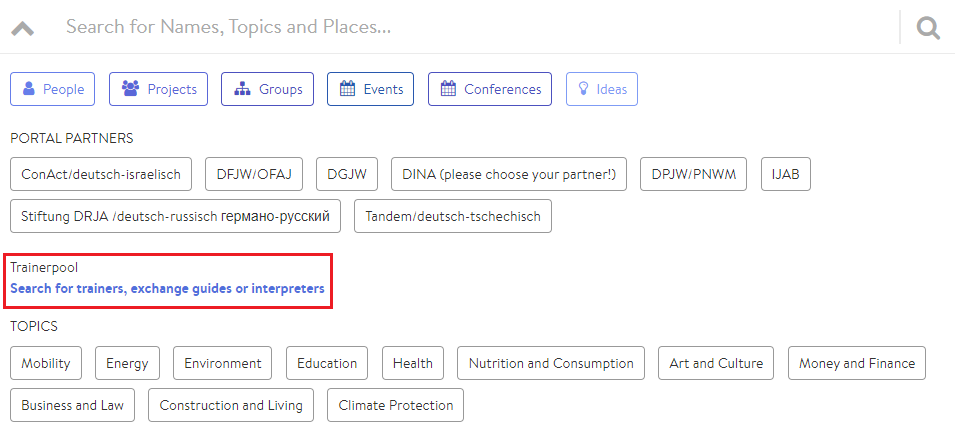Click the lightbulb icon on the Ideas filter
The width and height of the screenshot is (955, 430).
coord(583,89)
